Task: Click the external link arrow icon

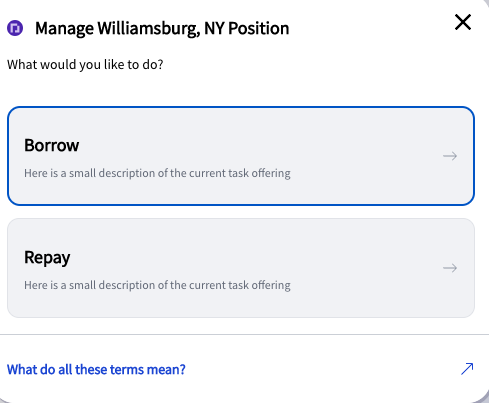Action: coord(467,369)
